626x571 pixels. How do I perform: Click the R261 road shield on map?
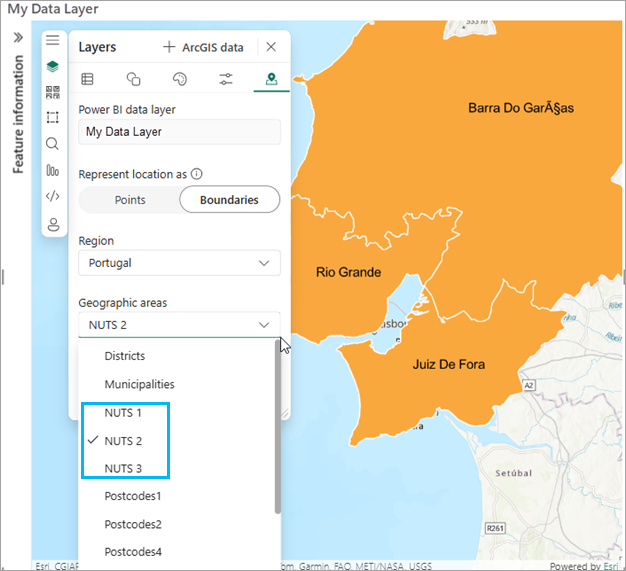[x=495, y=528]
